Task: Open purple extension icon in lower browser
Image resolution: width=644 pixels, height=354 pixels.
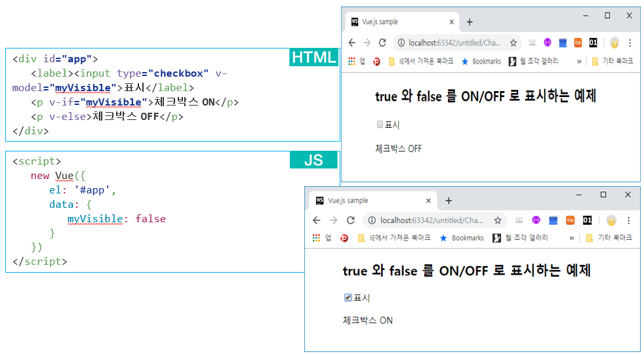Action: (536, 220)
